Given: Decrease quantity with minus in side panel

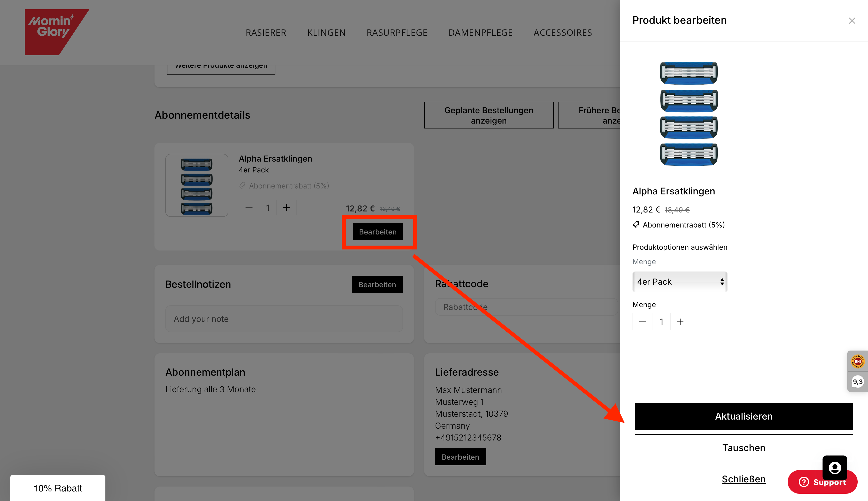Looking at the screenshot, I should tap(642, 322).
